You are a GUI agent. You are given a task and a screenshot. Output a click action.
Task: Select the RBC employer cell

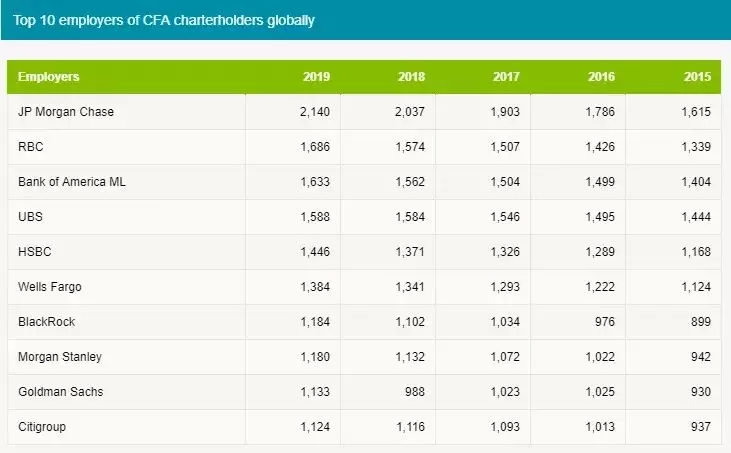pos(32,147)
